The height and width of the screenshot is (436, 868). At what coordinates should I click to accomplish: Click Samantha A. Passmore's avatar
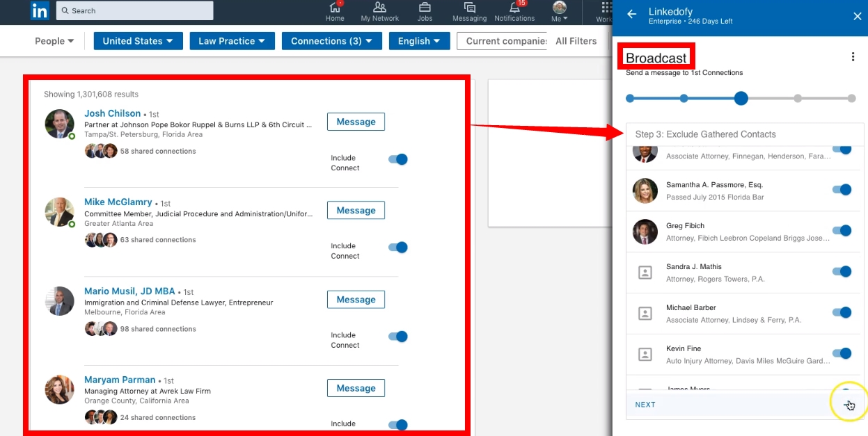point(645,191)
